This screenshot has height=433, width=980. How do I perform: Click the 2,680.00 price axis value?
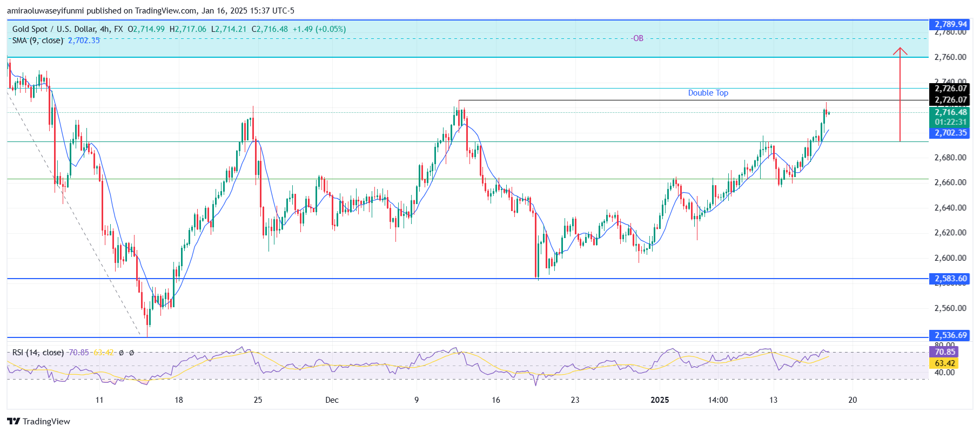point(950,158)
